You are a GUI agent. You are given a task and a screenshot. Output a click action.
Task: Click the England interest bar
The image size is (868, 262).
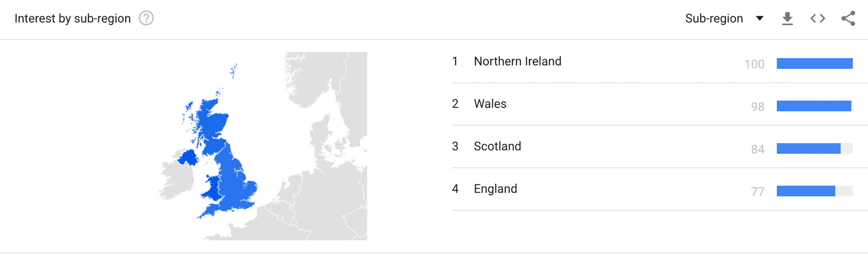[806, 191]
